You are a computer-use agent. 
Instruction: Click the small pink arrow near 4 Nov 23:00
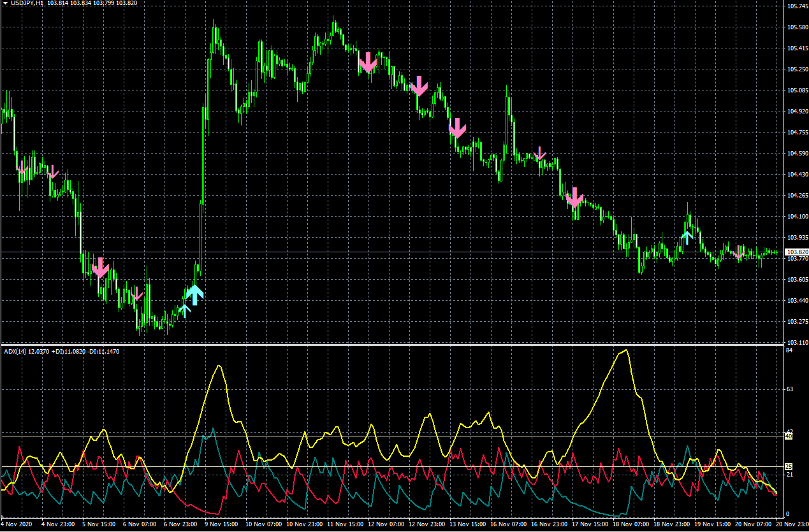click(x=52, y=171)
